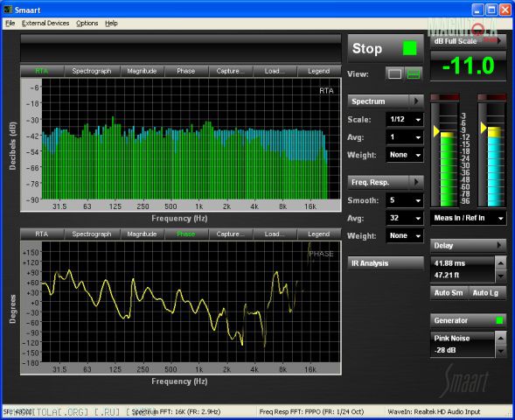Open the upper graph Legend
The image size is (515, 420).
[318, 71]
